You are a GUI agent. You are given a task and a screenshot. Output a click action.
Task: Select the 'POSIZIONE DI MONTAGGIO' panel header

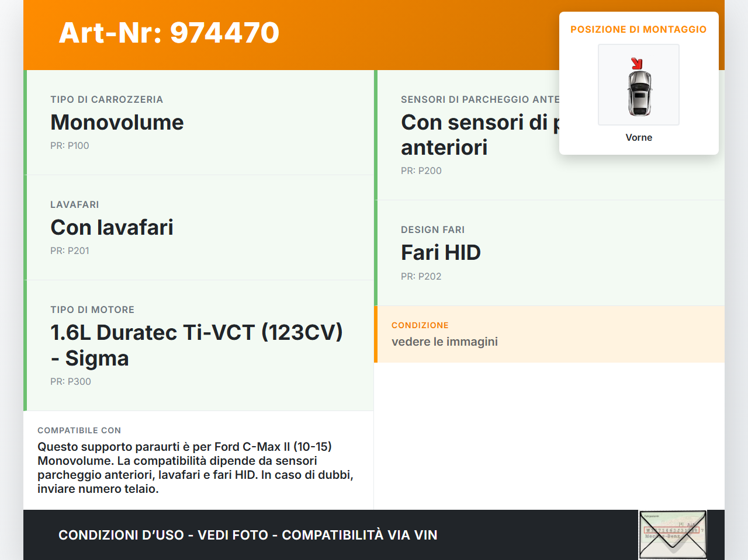point(639,29)
